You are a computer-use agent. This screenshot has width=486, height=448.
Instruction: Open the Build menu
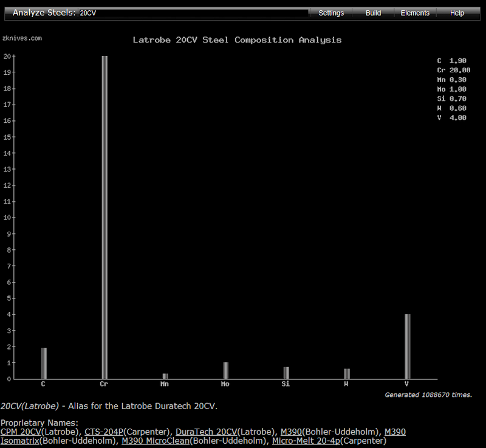[x=373, y=13]
